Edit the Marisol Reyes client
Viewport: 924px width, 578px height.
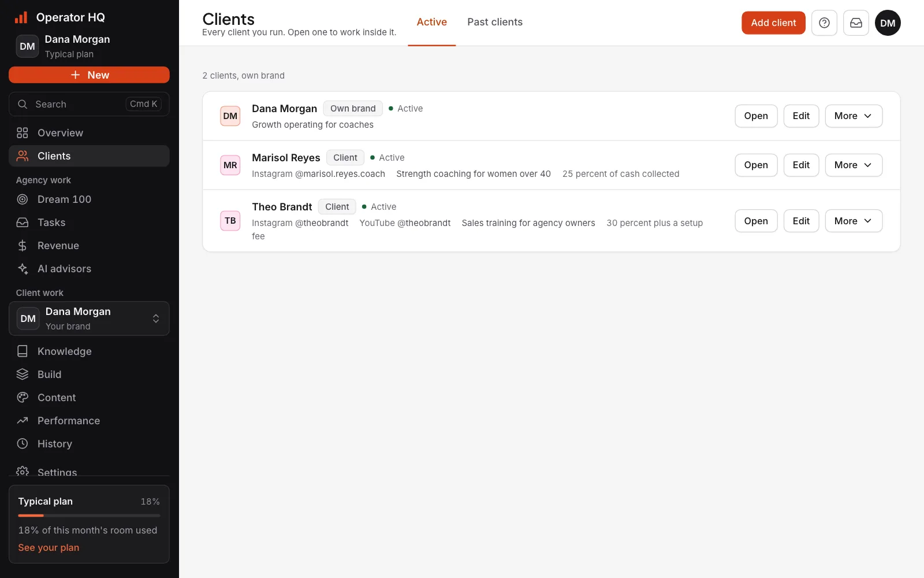(x=801, y=165)
